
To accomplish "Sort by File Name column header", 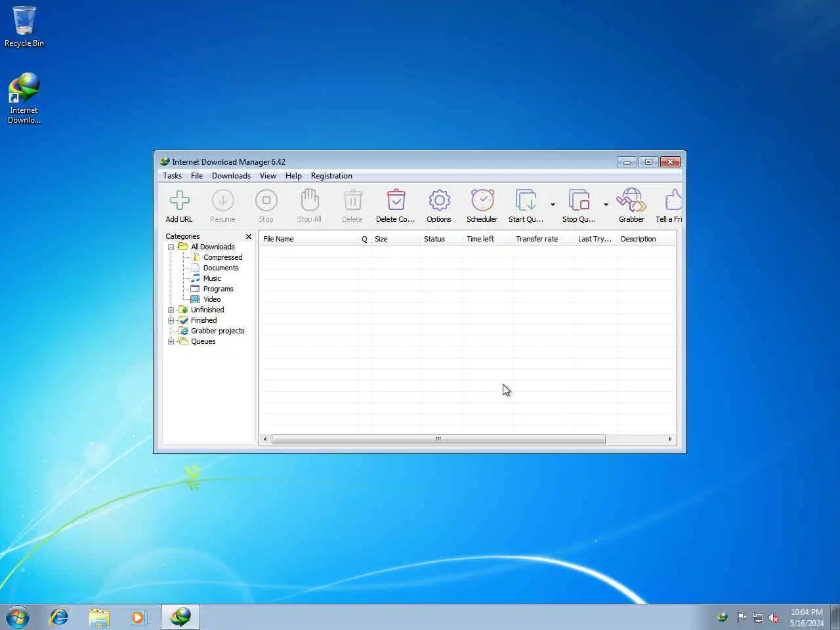I will point(308,239).
